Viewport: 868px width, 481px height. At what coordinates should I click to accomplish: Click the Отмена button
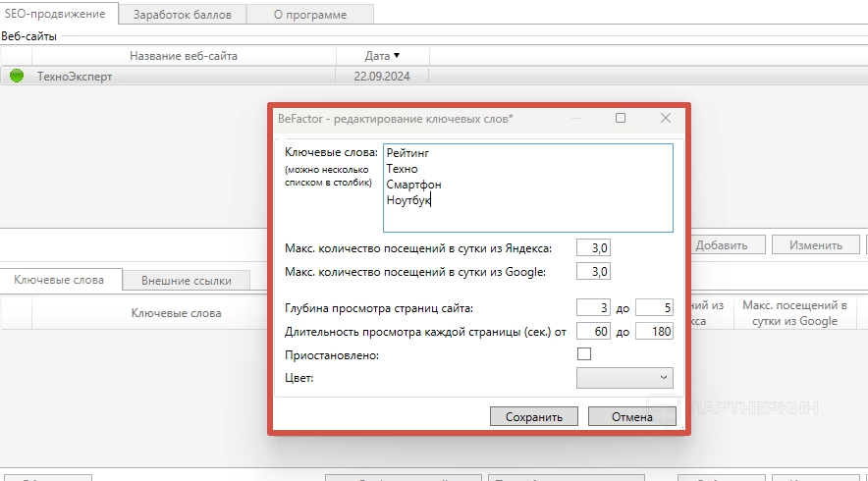[631, 416]
